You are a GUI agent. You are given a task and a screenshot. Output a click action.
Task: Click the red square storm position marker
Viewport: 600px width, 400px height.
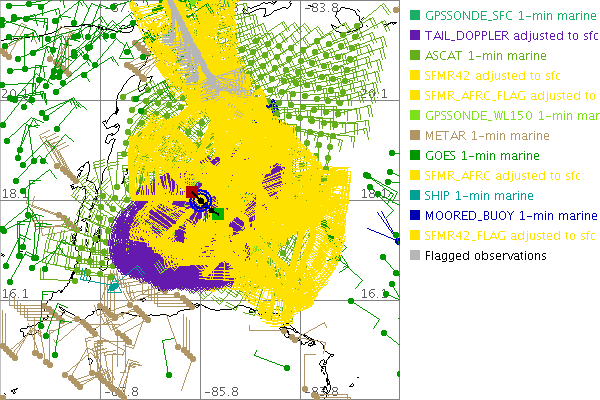pos(193,191)
